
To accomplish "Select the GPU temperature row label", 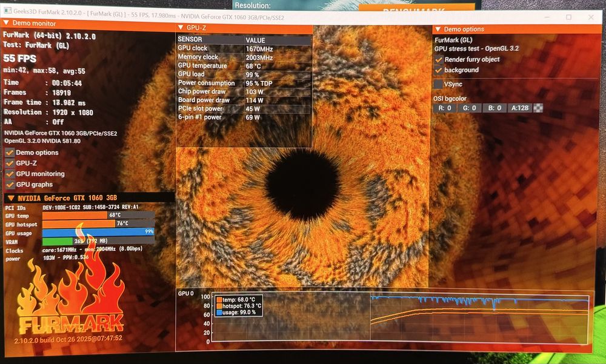I will (202, 65).
